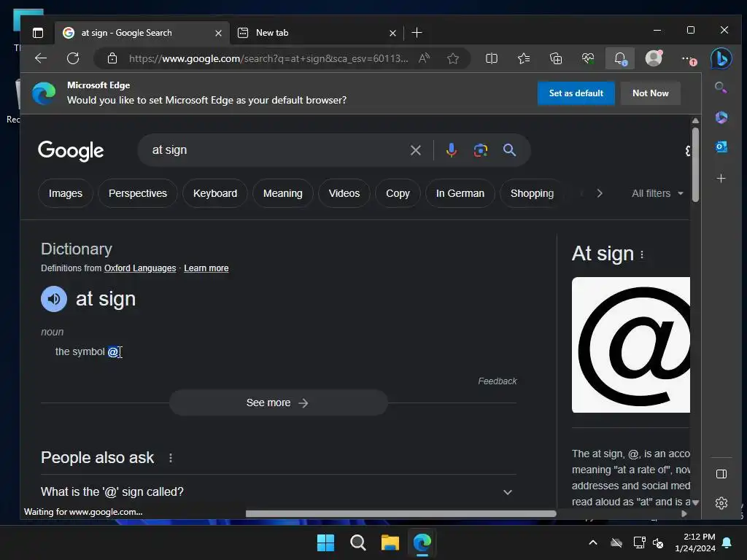The height and width of the screenshot is (560, 747).
Task: Dismiss the prompt with Not Now
Action: tap(650, 93)
